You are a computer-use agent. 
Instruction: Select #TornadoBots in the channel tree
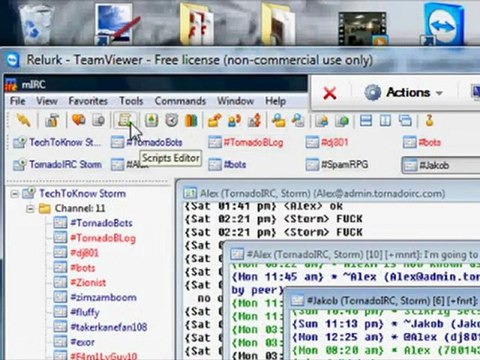tap(101, 223)
